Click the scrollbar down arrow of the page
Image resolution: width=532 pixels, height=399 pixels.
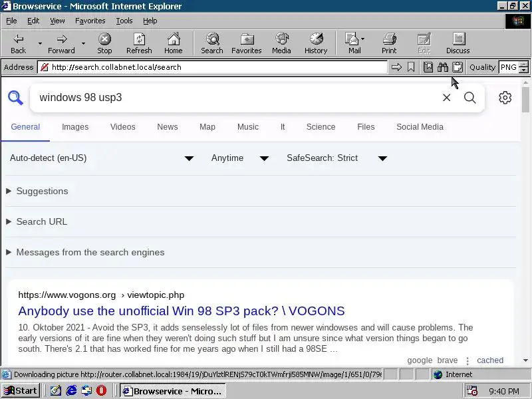(525, 360)
